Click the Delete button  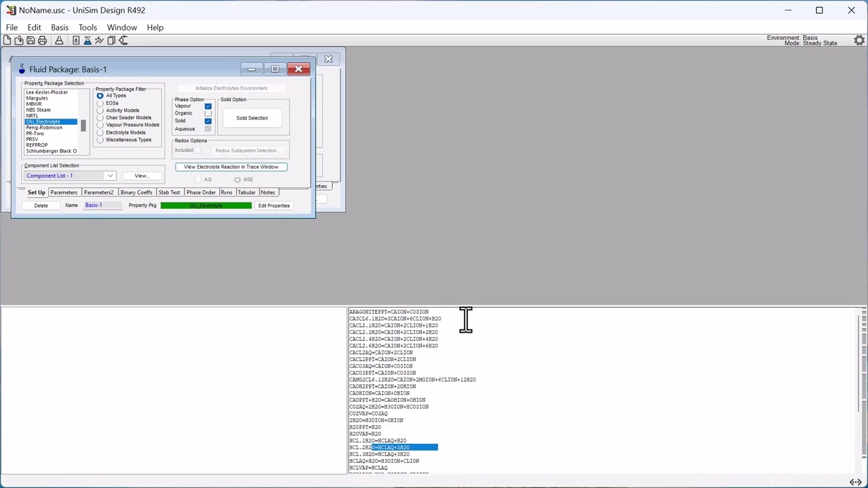pyautogui.click(x=41, y=205)
